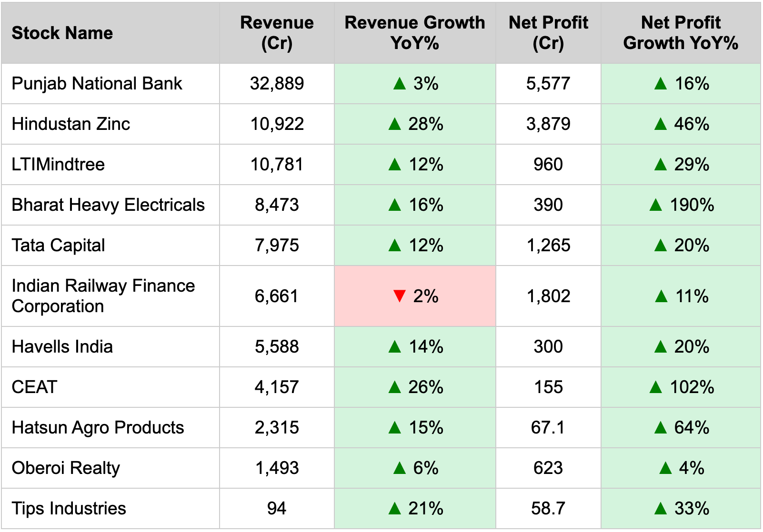Screen dimensions: 763x532
Task: Select revenue value 10,922
Action: [277, 124]
